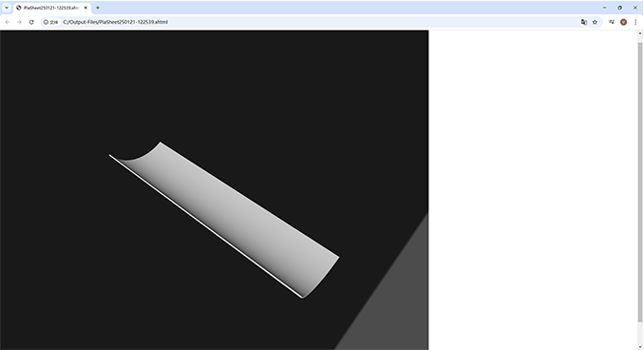644x350 pixels.
Task: Reload the PlaSheet xhtml page
Action: [31, 22]
